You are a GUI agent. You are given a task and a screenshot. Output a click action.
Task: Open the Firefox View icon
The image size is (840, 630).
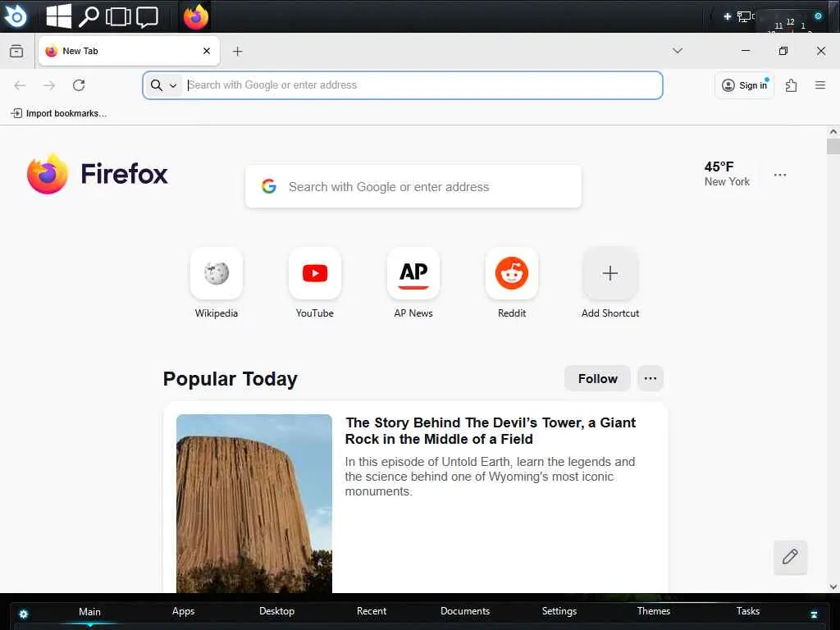tap(16, 51)
